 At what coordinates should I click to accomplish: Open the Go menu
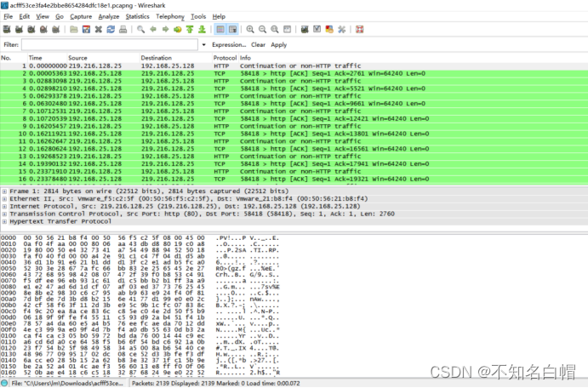click(60, 16)
